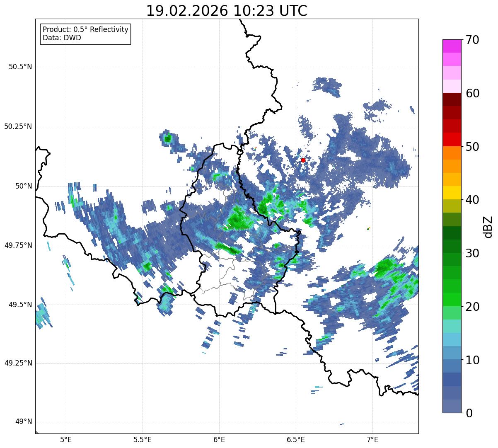Click the 50.25°N latitude label

[18, 126]
